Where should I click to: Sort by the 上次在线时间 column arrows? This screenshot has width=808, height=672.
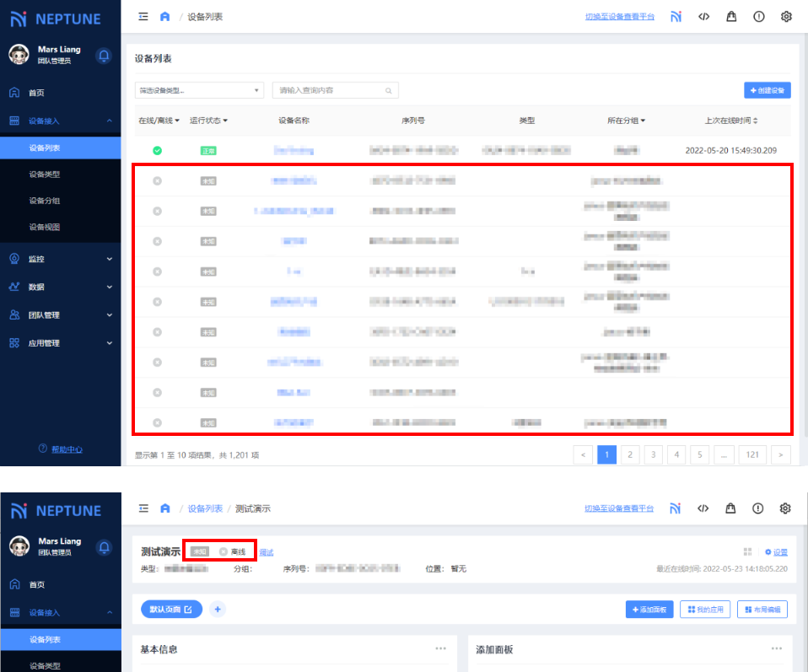tap(755, 121)
